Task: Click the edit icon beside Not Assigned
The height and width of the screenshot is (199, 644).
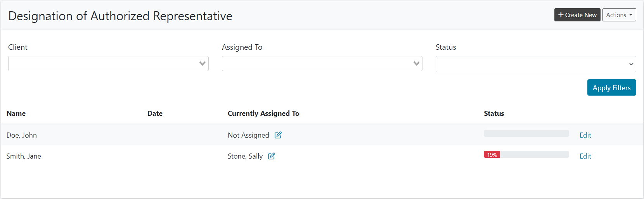Action: [278, 135]
